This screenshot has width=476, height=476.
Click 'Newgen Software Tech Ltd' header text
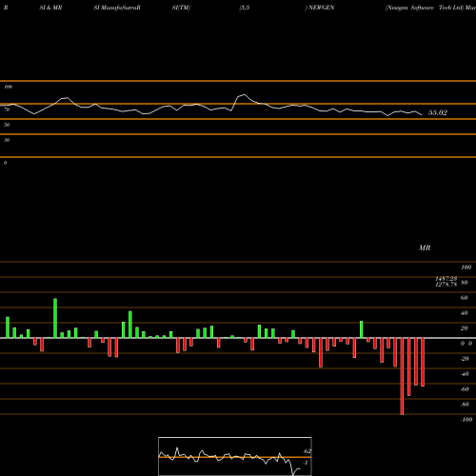tap(424, 8)
